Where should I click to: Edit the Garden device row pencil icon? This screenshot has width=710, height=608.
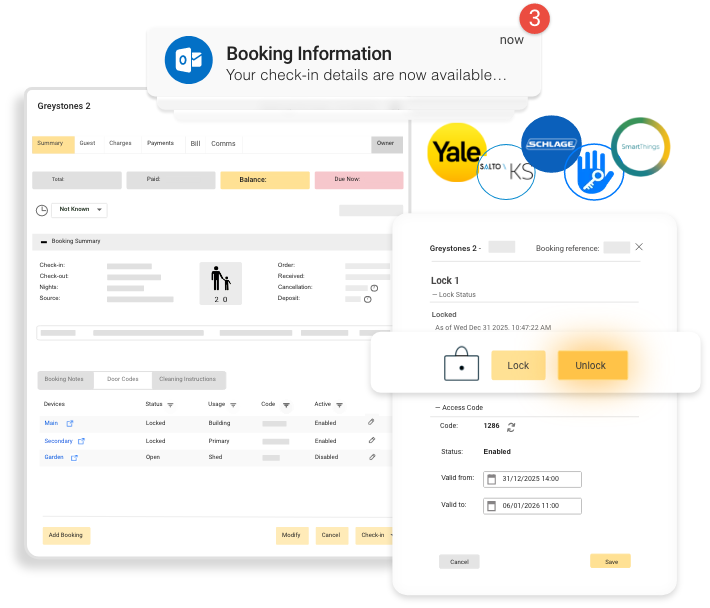click(372, 457)
